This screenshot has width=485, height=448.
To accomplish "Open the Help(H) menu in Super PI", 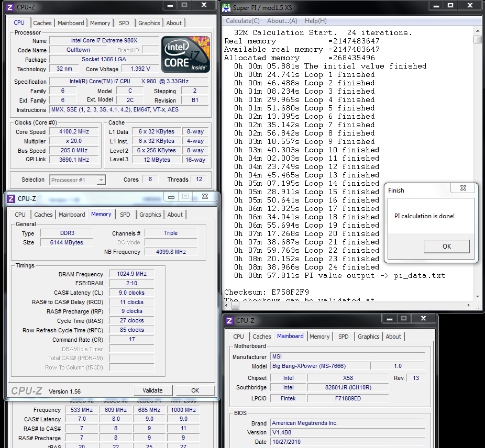I will click(x=315, y=21).
